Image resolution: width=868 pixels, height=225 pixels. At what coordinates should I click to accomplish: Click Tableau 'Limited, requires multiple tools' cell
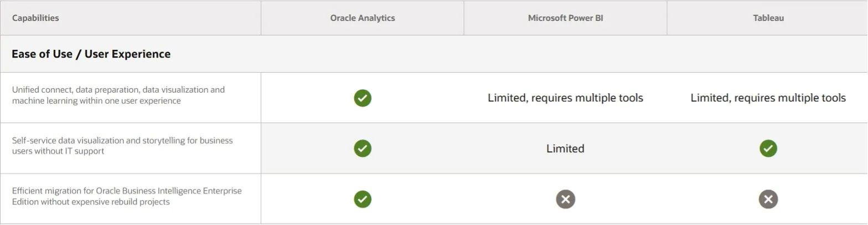click(x=768, y=98)
